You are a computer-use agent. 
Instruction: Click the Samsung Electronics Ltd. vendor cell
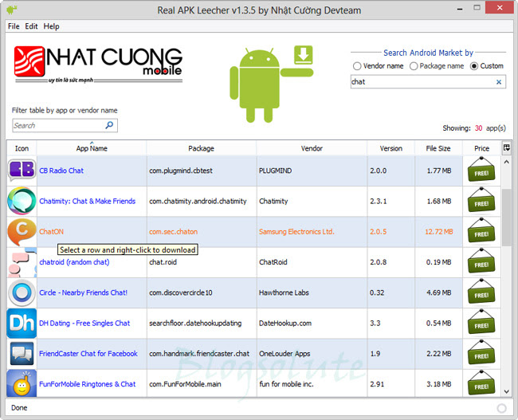312,232
